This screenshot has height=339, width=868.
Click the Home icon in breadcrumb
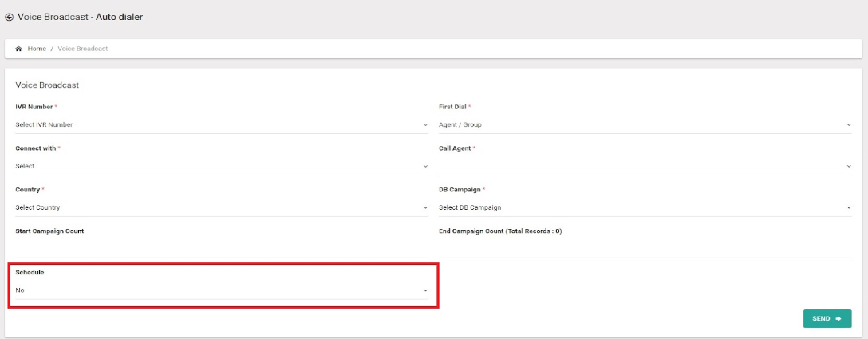tap(19, 49)
